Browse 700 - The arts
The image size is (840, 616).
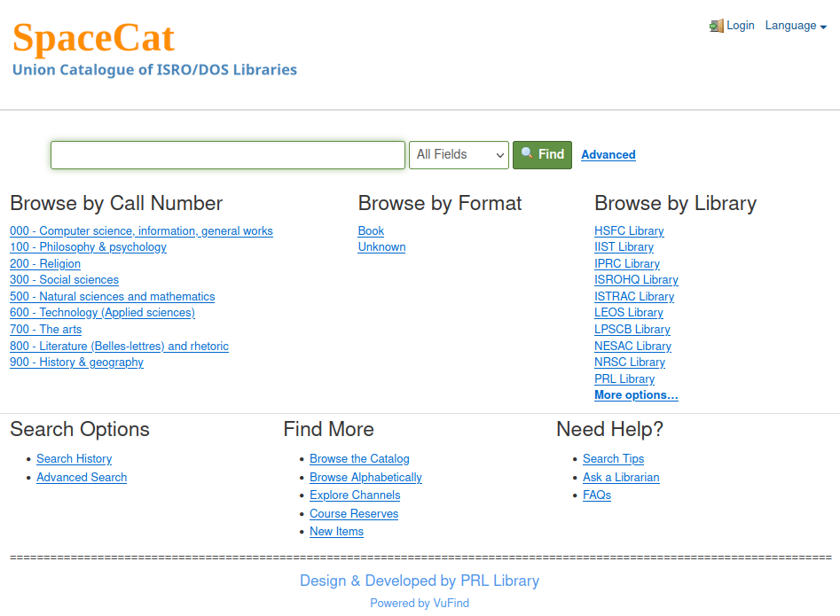coord(46,329)
